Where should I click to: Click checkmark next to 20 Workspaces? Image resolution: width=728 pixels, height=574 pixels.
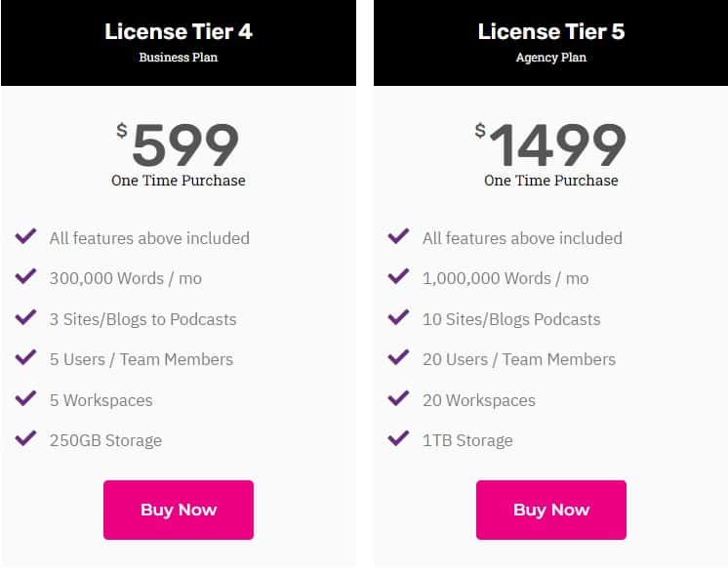coord(398,399)
